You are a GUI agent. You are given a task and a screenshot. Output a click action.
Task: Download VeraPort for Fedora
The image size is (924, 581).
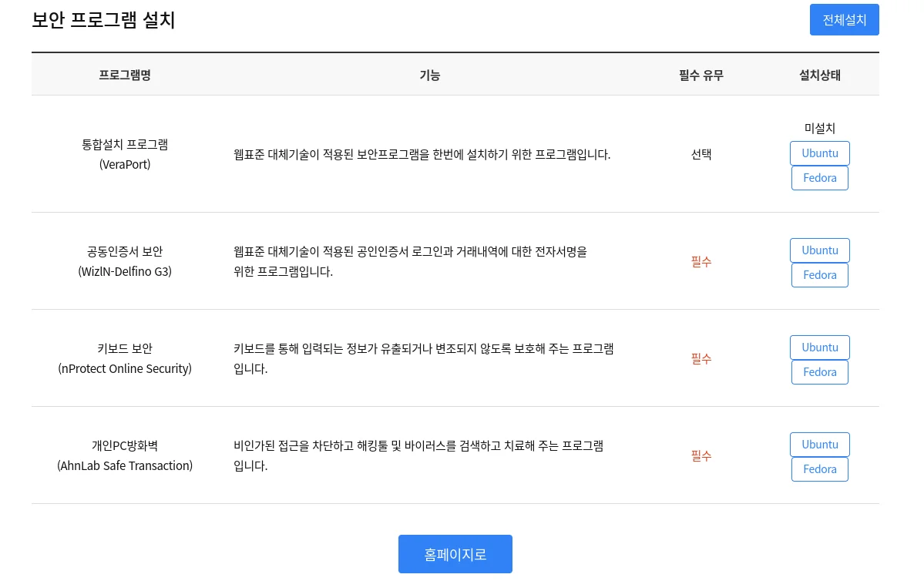click(x=819, y=178)
